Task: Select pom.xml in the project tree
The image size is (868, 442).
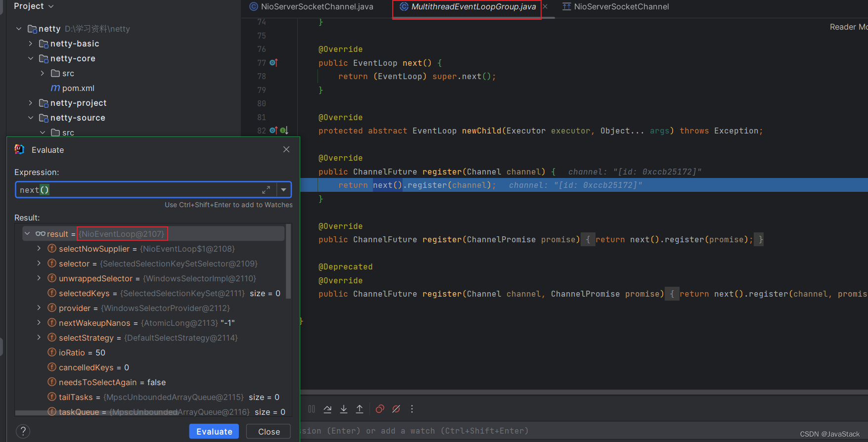Action: [78, 88]
